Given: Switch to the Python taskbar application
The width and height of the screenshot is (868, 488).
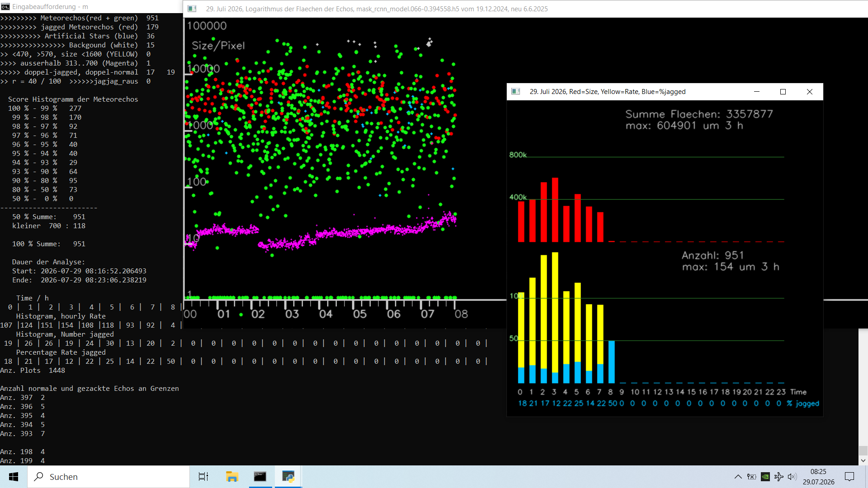Looking at the screenshot, I should coord(288,477).
